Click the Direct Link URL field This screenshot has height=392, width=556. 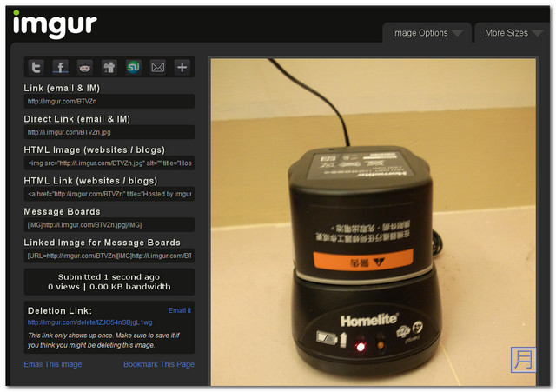[x=109, y=132]
